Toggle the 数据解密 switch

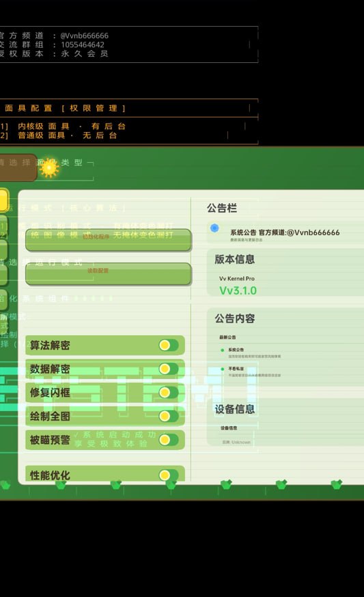point(169,369)
